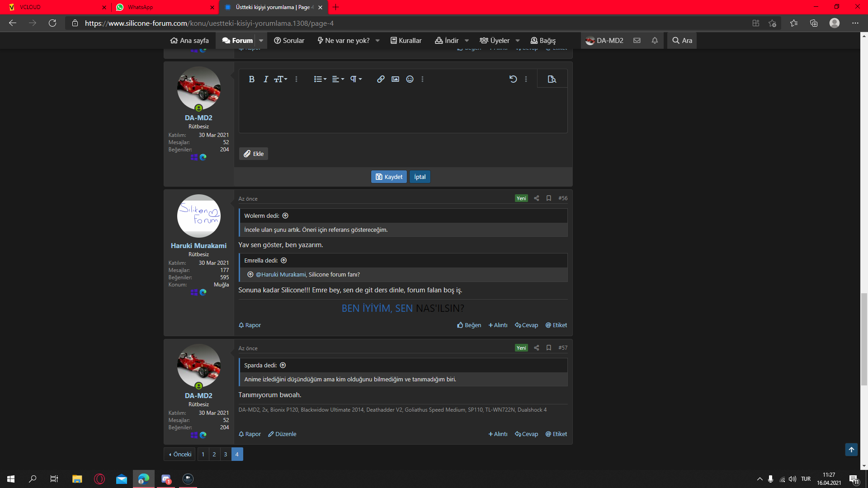Screen dimensions: 868x488
Task: Go to pagination page 2
Action: pyautogui.click(x=214, y=454)
